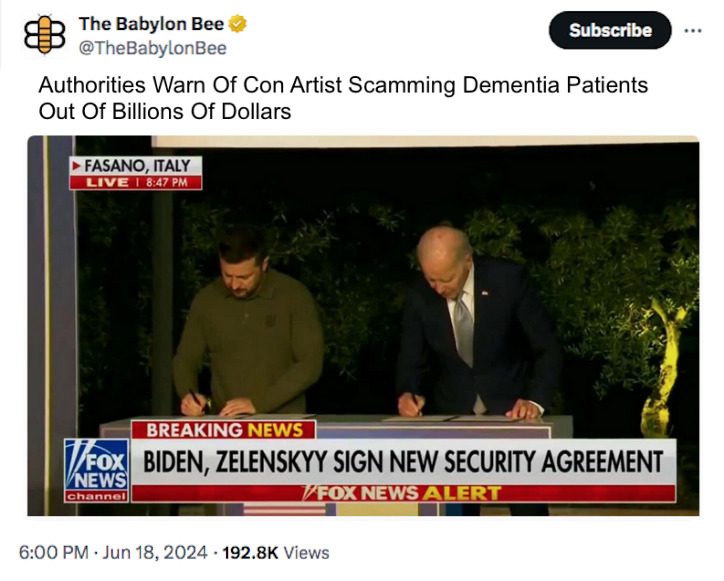Image resolution: width=724 pixels, height=581 pixels.
Task: Click the Breaking News banner label
Action: click(x=223, y=430)
